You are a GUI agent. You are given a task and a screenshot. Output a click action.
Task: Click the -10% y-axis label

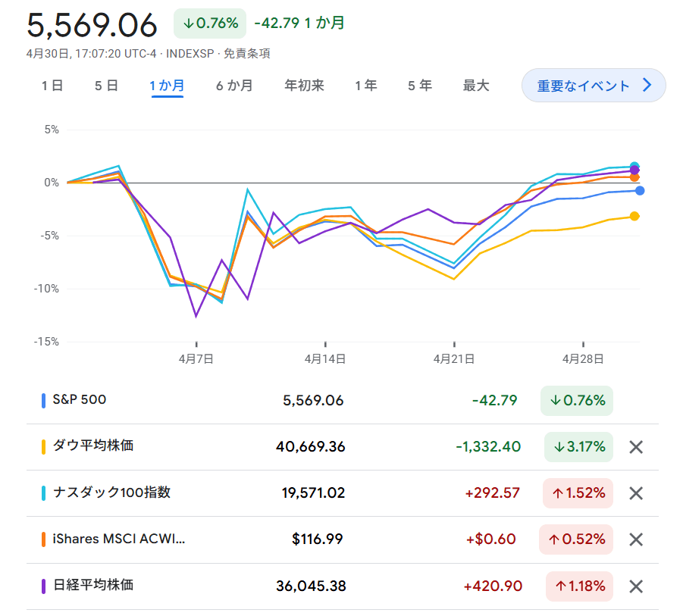point(46,289)
